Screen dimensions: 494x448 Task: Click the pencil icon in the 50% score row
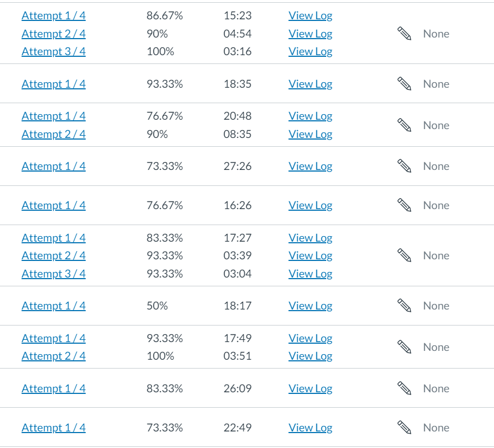(x=405, y=306)
